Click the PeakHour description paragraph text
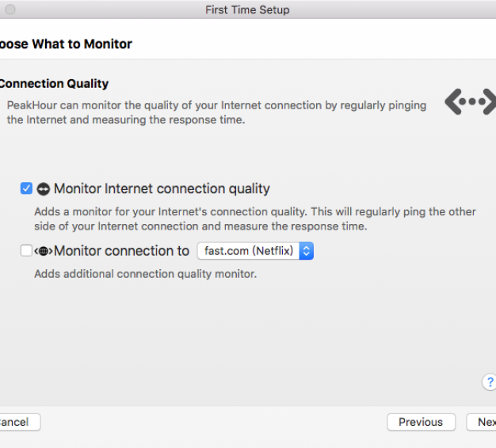 [216, 112]
